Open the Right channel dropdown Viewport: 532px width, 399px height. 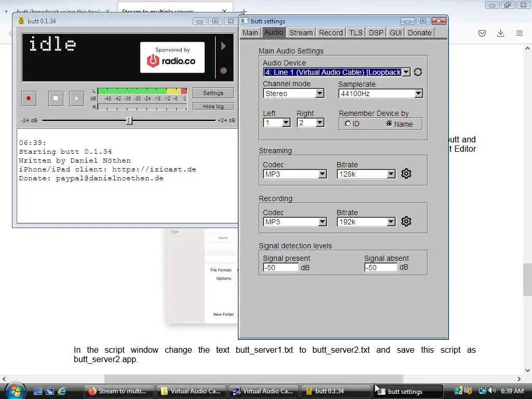tap(320, 123)
